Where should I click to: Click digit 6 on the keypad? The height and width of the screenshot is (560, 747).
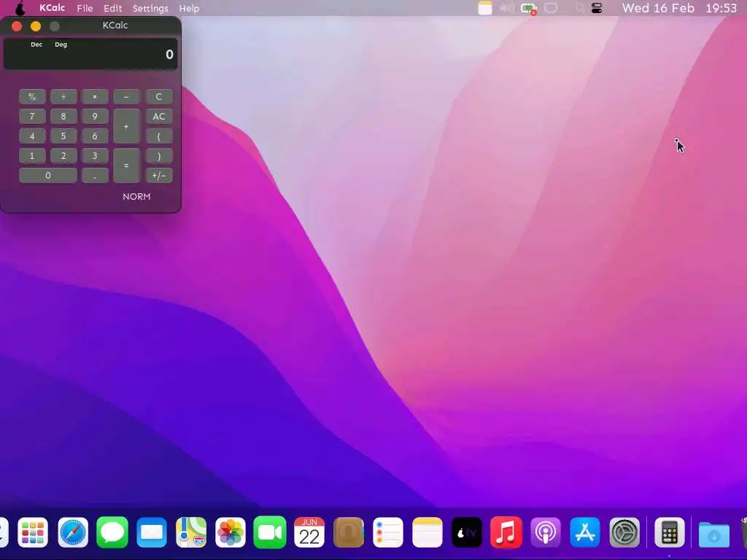coord(95,136)
